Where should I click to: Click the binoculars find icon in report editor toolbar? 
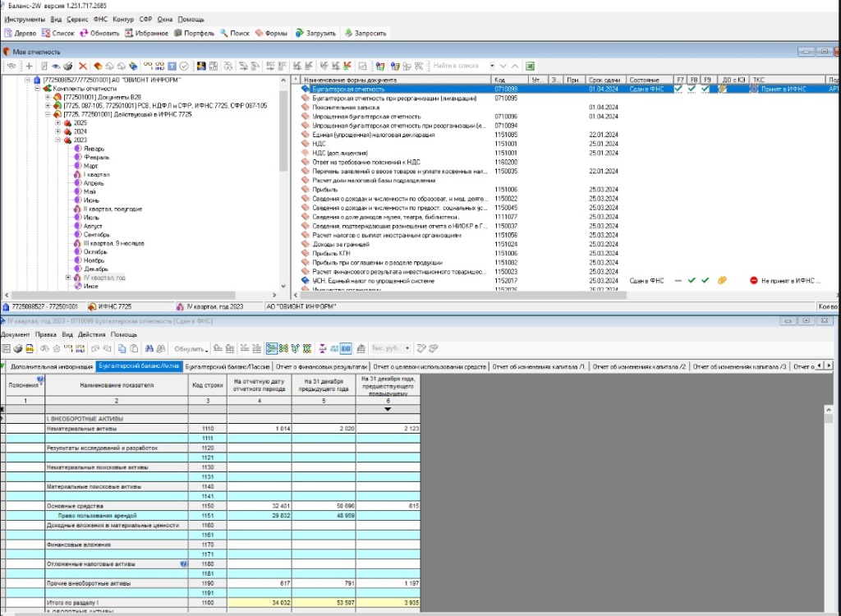149,348
